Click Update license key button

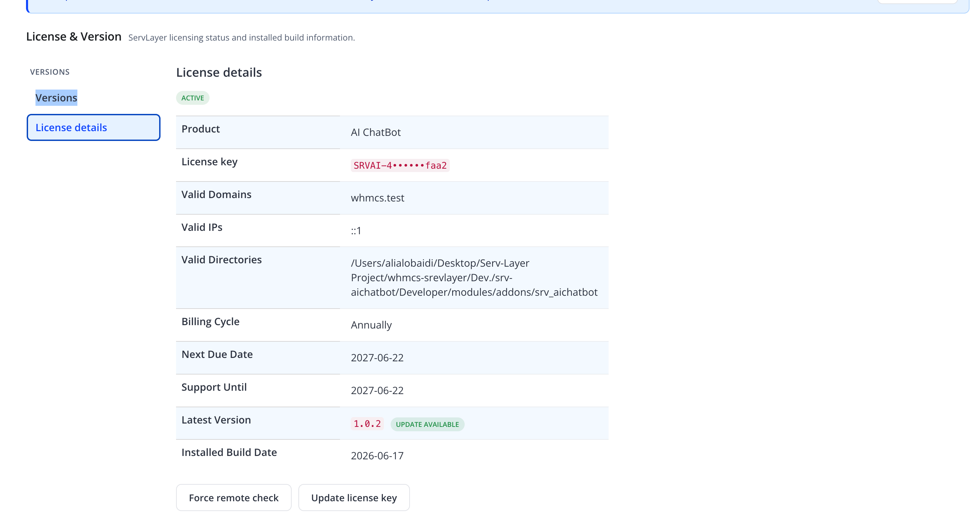coord(354,498)
